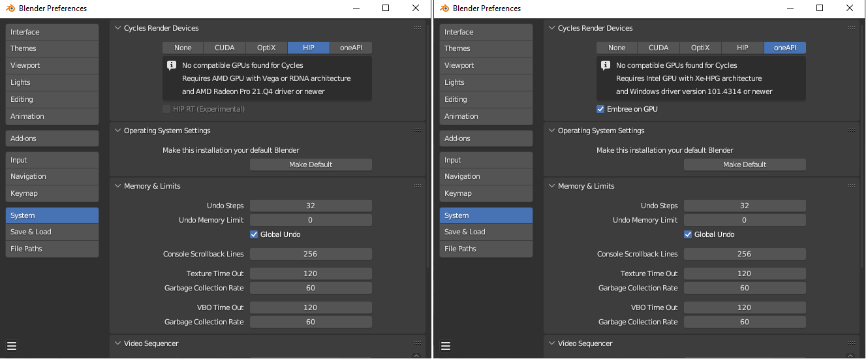Click the Blender logo in the left window's title bar
Image resolution: width=868 pixels, height=361 pixels.
(10, 8)
